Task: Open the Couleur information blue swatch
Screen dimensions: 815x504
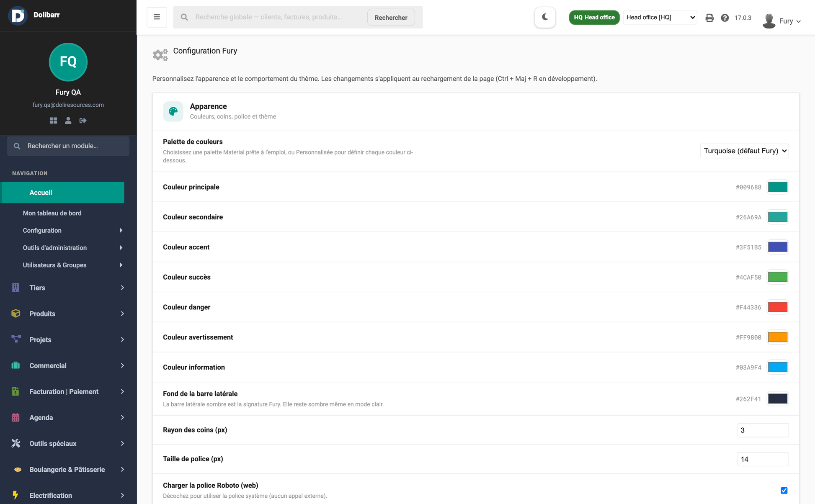Action: click(x=778, y=367)
